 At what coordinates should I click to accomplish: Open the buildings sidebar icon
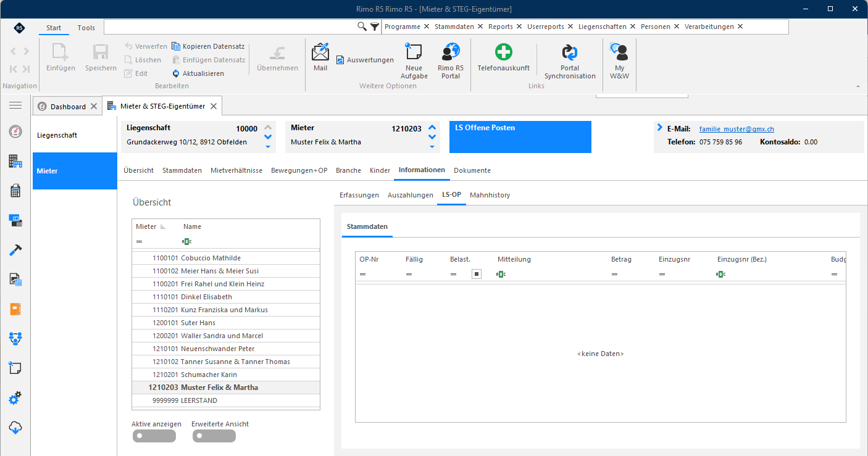[15, 161]
